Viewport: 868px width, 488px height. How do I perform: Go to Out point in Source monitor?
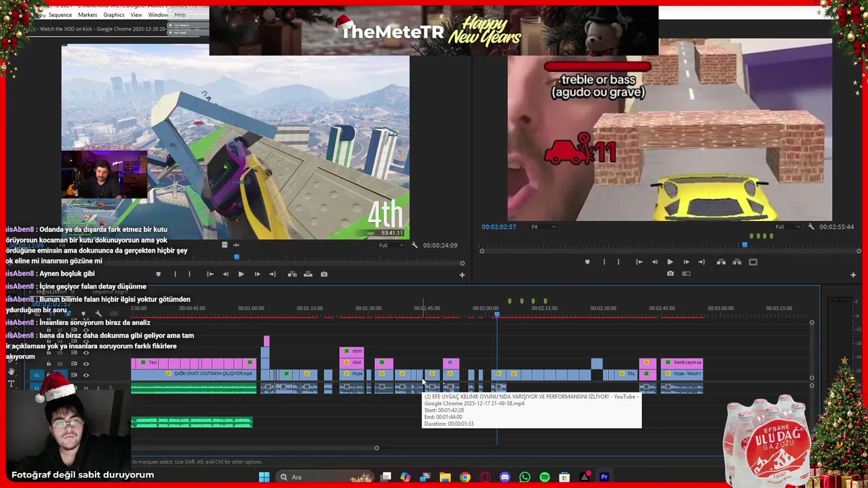[273, 274]
